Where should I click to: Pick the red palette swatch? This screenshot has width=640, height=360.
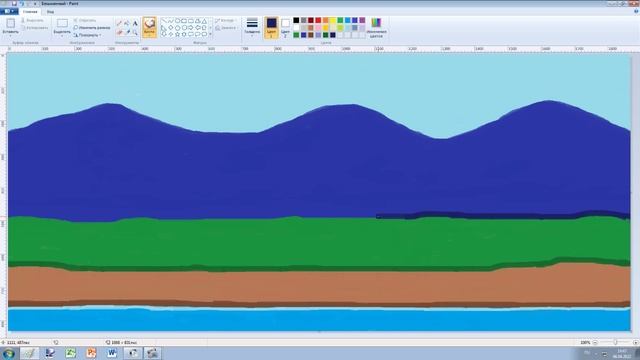click(x=318, y=20)
